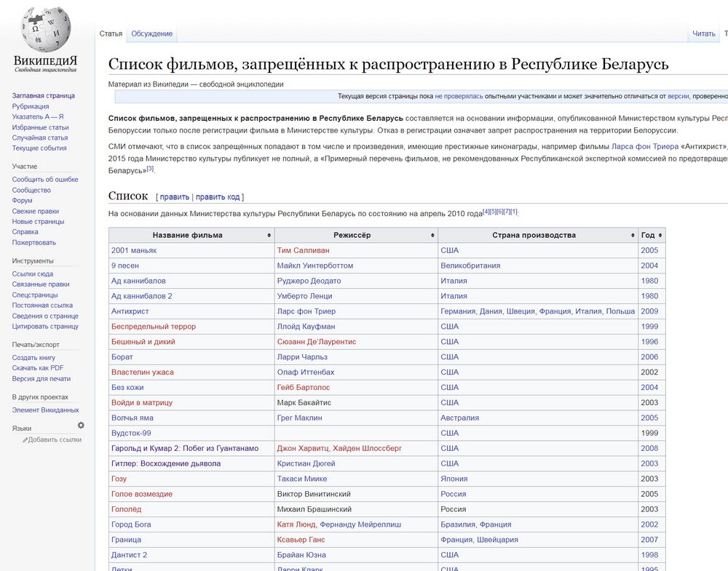Open Текущие события link
This screenshot has height=571, width=728.
[39, 148]
